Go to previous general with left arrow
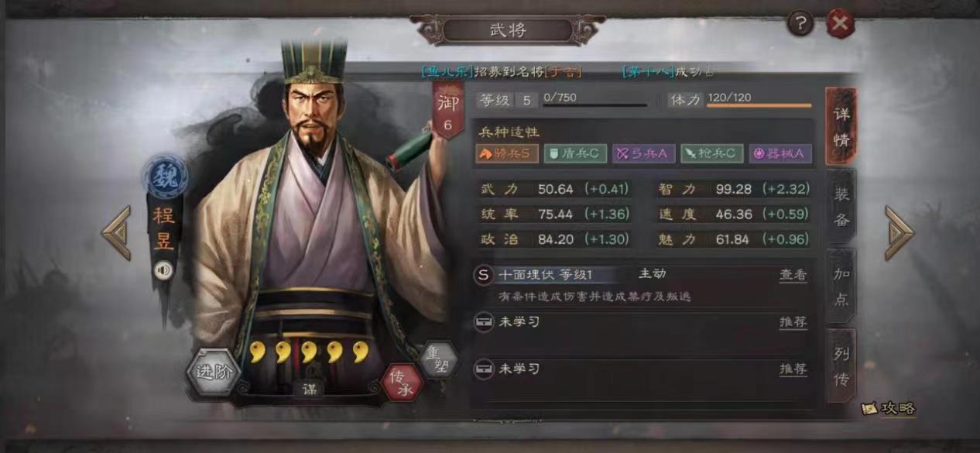Screen dimensions: 980x453 click(116, 232)
